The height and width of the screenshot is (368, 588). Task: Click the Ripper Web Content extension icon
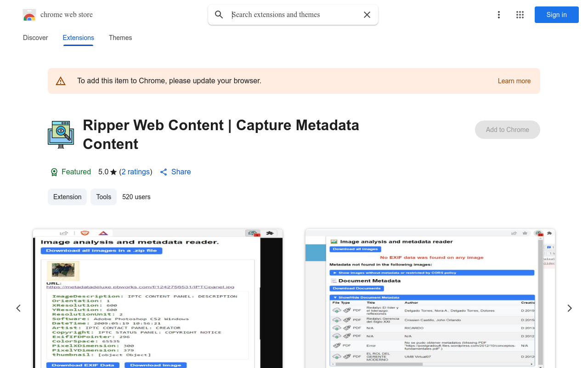61,134
